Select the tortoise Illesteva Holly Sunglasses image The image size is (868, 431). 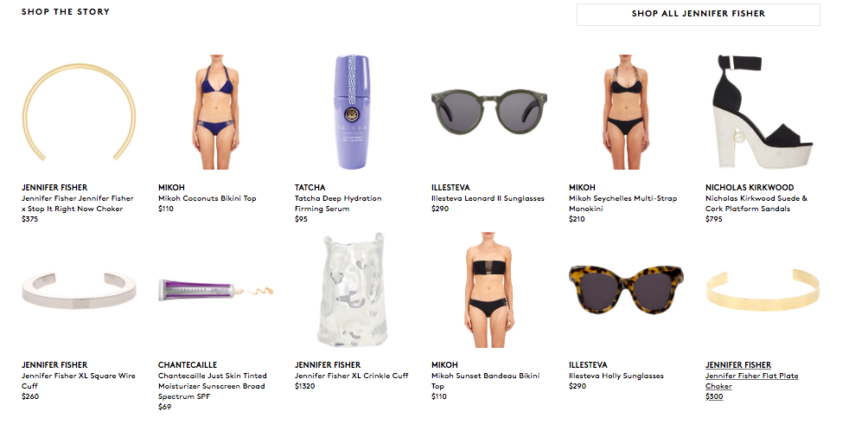pyautogui.click(x=626, y=287)
